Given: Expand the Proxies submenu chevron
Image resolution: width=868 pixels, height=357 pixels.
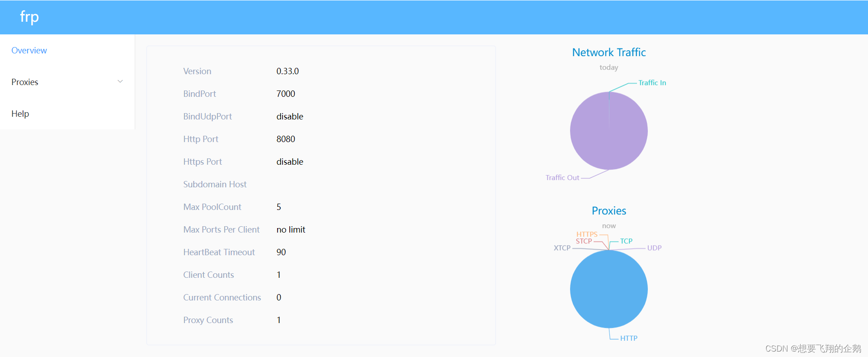Looking at the screenshot, I should click(x=120, y=81).
